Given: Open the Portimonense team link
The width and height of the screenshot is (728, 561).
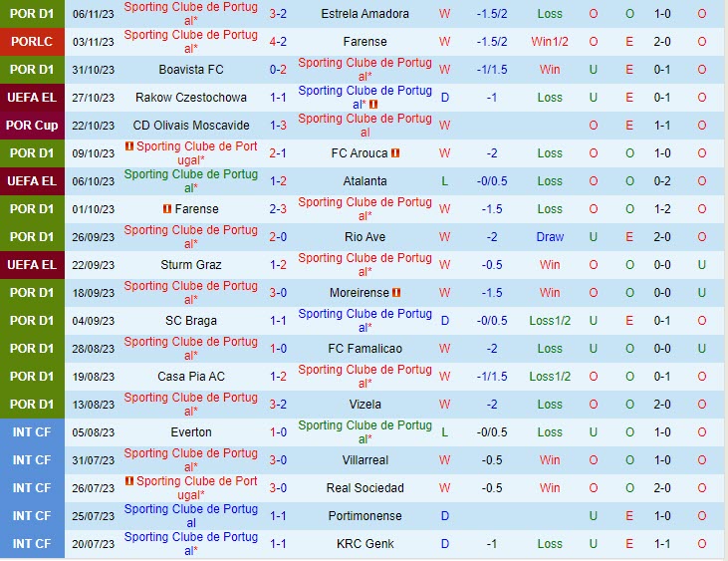Looking at the screenshot, I should tap(364, 516).
